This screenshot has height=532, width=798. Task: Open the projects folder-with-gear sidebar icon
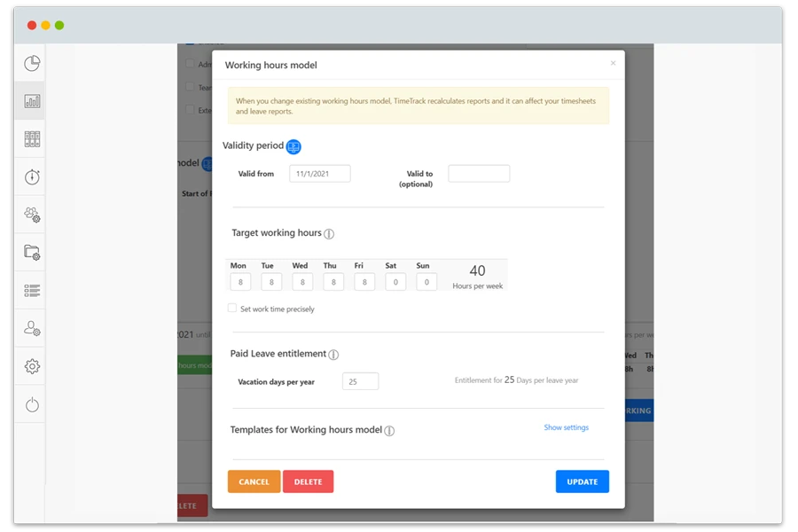30,253
